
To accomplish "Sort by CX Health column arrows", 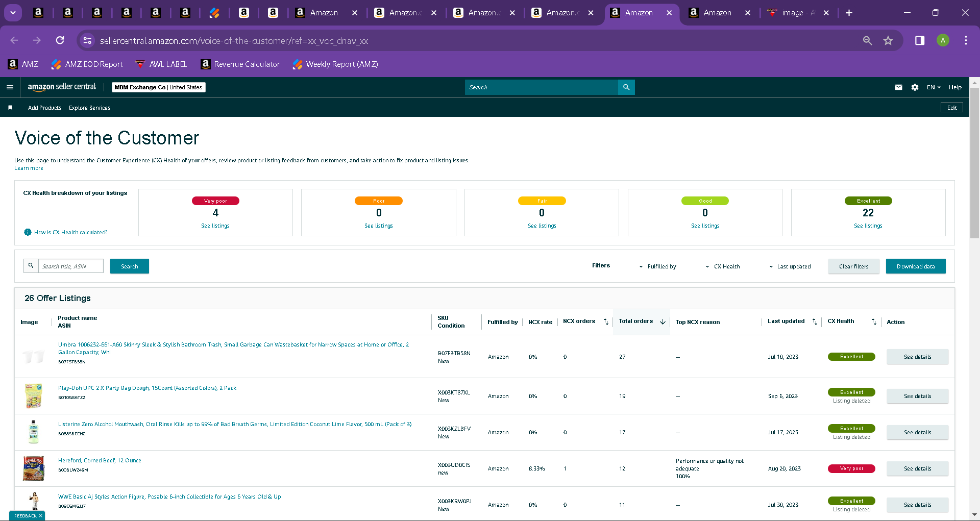I will point(874,321).
